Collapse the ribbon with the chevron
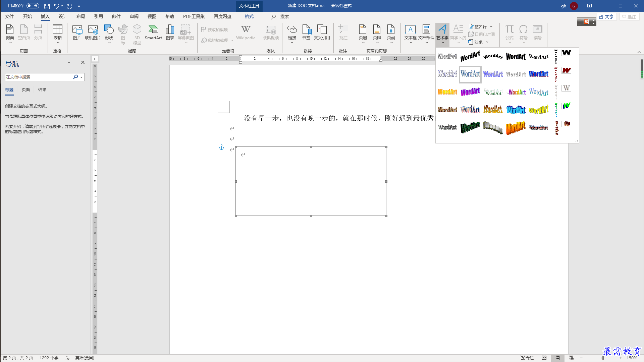Screen dimensions: 644x362 click(639, 52)
